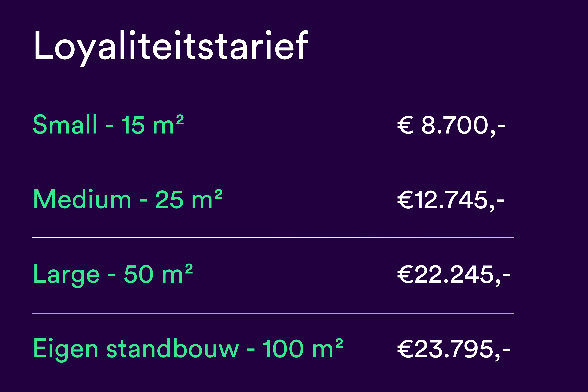Click the 50 m² size text

pyautogui.click(x=158, y=274)
